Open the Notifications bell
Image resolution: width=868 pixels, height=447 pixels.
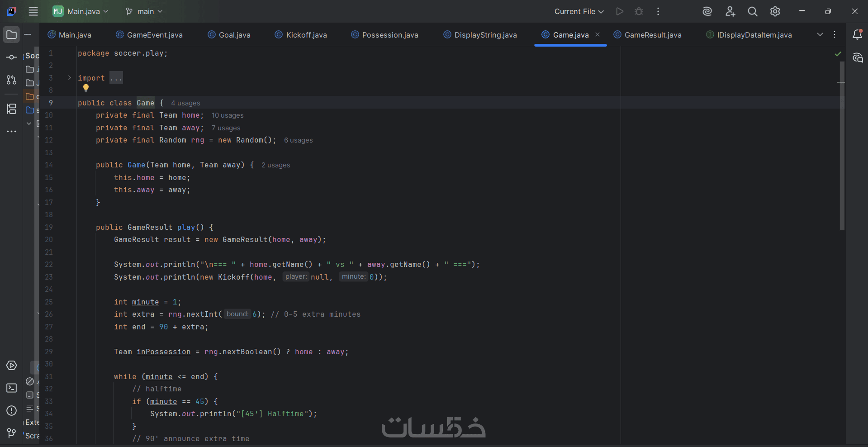857,34
